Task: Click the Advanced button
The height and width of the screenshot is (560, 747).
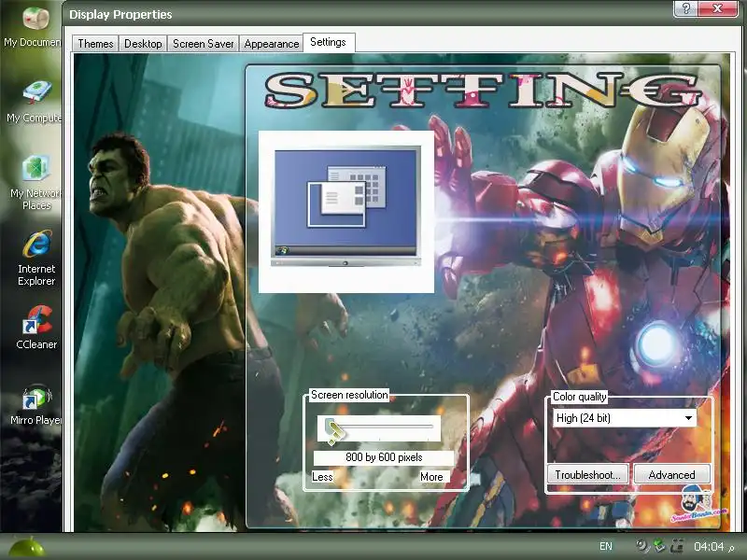Action: pos(671,475)
